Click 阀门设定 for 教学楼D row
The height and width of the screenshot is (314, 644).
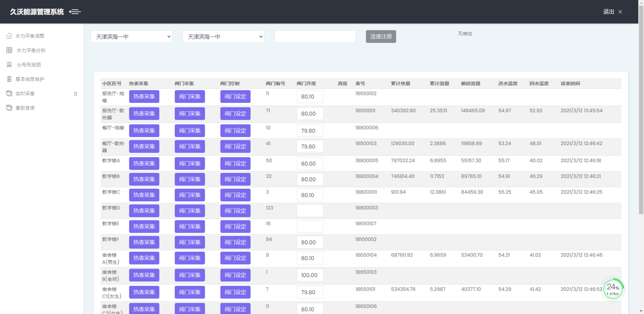point(235,211)
